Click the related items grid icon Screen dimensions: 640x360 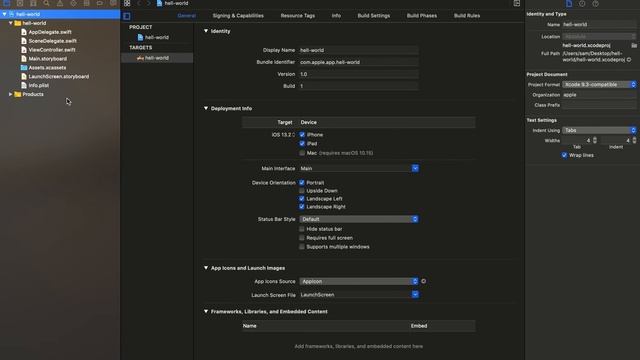(x=127, y=3)
